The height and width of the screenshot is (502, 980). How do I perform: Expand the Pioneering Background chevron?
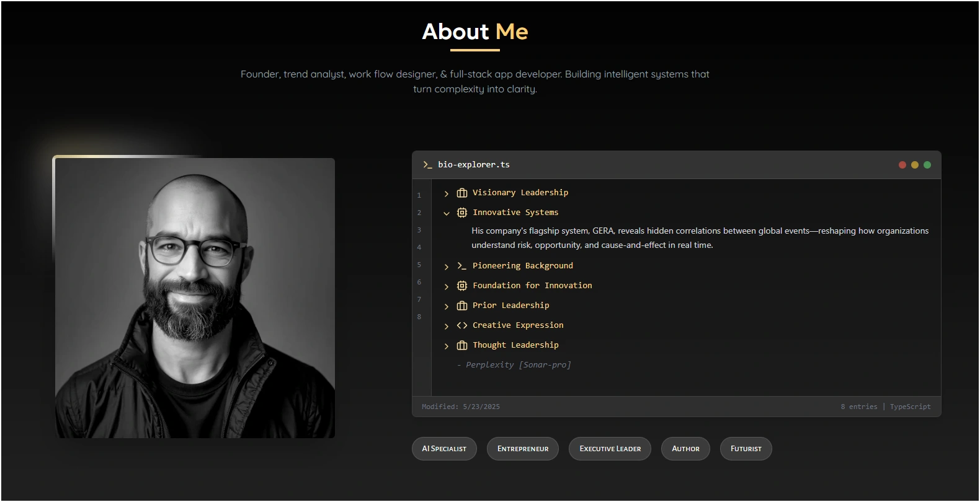(x=447, y=266)
